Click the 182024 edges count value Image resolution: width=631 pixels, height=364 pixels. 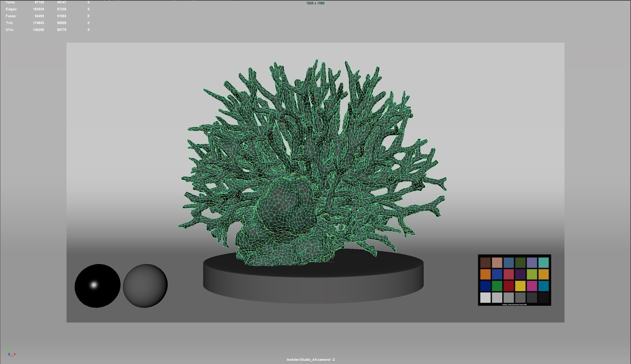[x=39, y=9]
